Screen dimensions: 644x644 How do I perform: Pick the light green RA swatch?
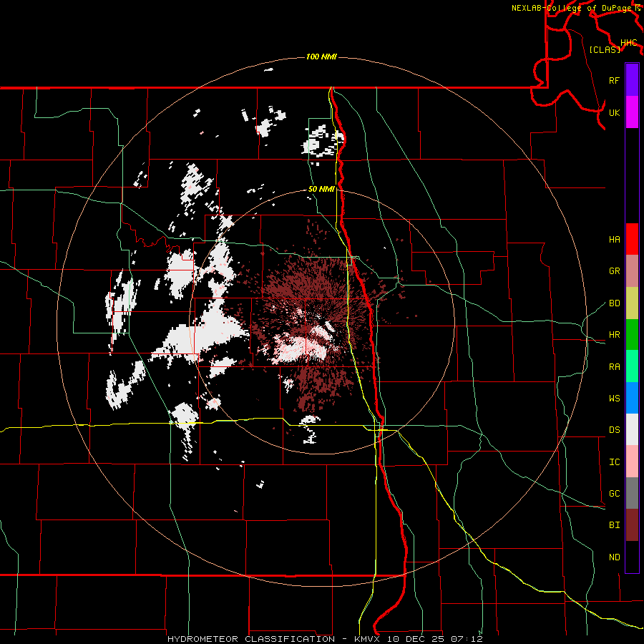coord(632,366)
